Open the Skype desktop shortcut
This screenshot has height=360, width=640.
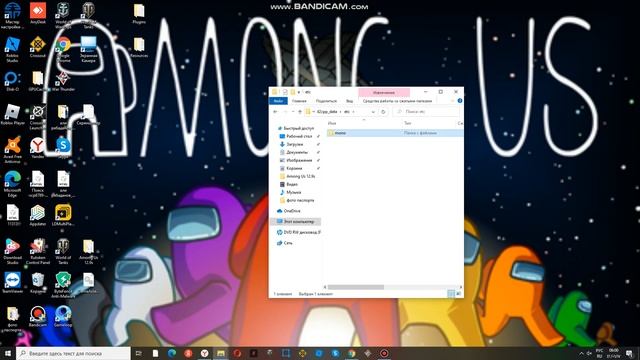[x=63, y=148]
